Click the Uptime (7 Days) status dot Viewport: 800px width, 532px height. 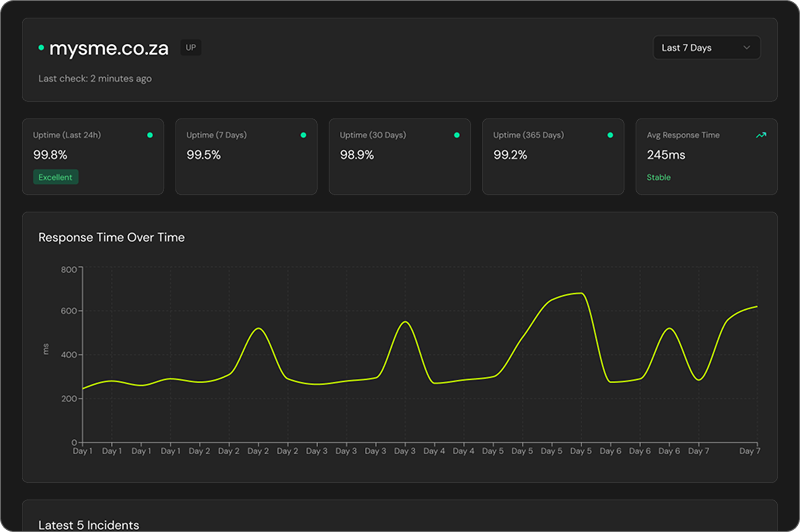tap(304, 135)
